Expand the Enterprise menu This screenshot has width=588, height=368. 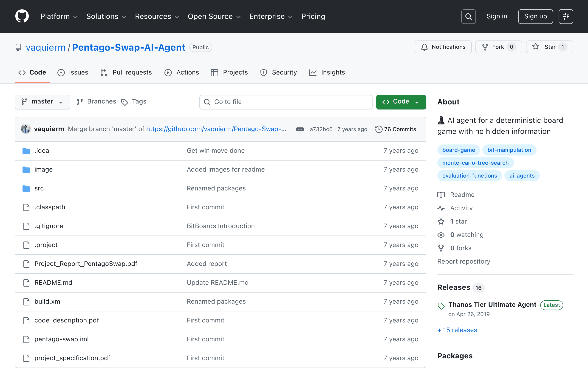271,16
